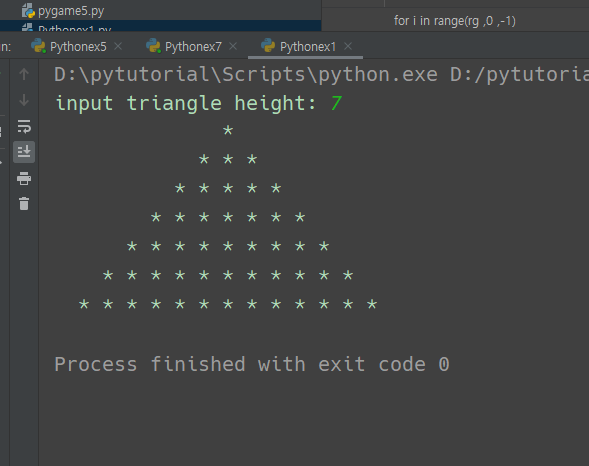This screenshot has height=466, width=589.
Task: Click the Python icon on Pythonex5 tab
Action: pyautogui.click(x=38, y=46)
